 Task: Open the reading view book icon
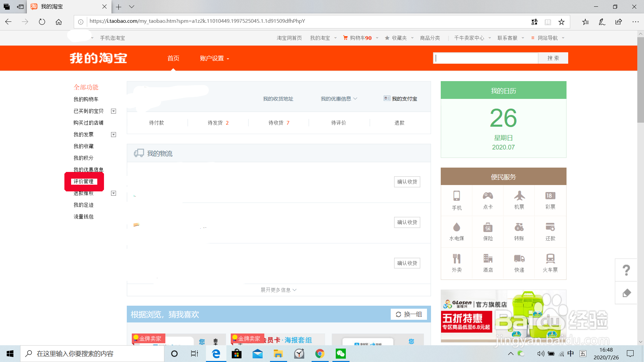pyautogui.click(x=548, y=22)
